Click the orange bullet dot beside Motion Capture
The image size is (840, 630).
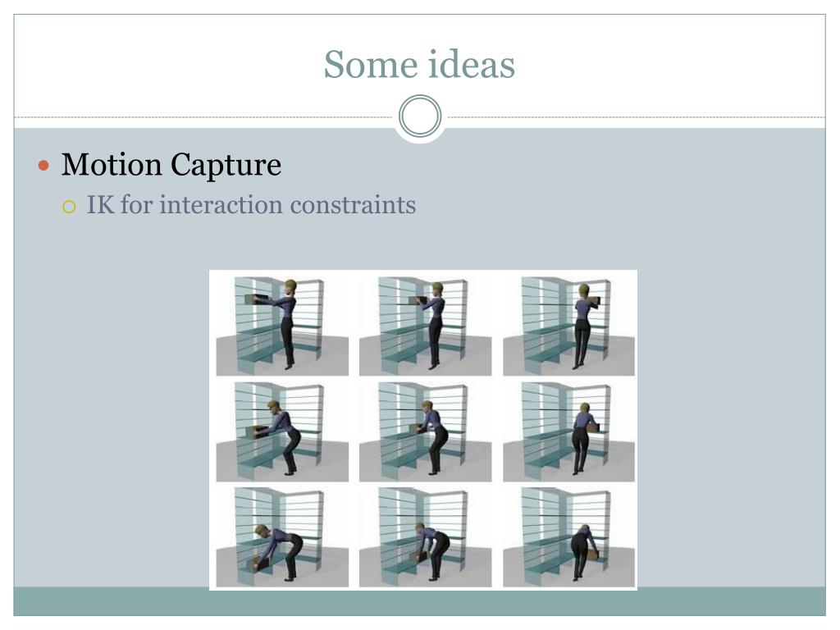(x=43, y=165)
